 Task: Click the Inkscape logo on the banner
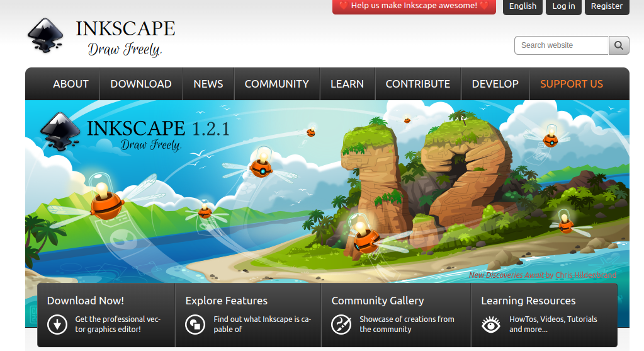click(60, 132)
